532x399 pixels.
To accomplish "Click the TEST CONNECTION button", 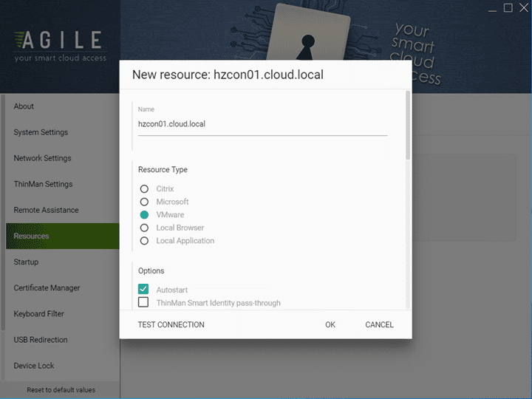I will (x=171, y=324).
